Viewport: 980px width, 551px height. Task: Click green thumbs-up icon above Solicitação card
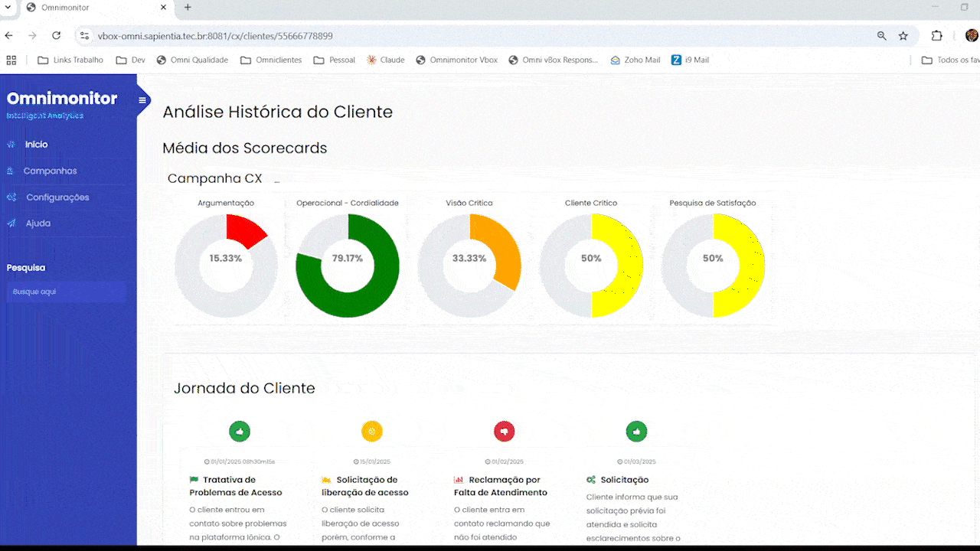[637, 432]
